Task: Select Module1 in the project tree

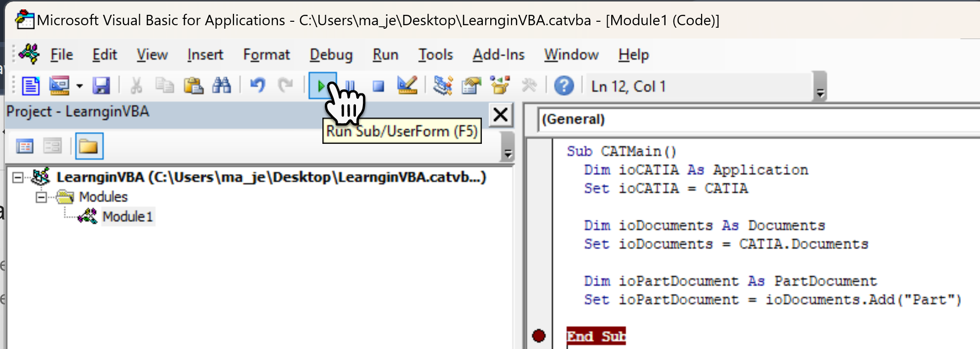Action: (x=127, y=217)
